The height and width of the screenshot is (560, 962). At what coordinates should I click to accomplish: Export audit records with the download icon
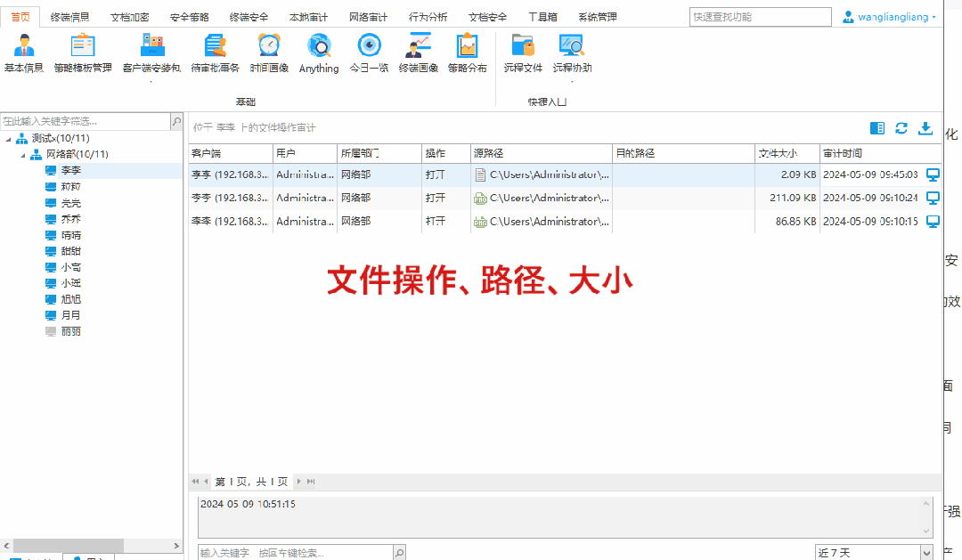click(x=925, y=127)
